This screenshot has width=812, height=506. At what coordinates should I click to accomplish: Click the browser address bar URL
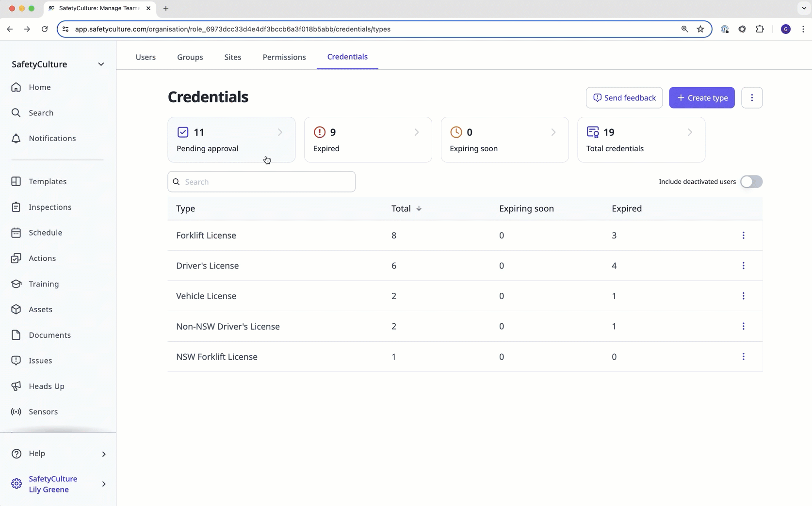point(233,29)
